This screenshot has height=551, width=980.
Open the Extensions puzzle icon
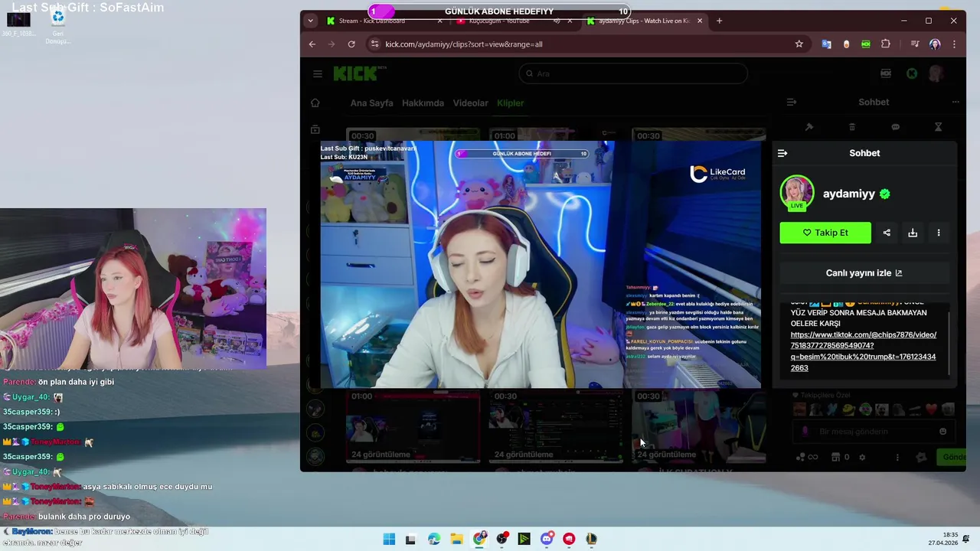click(x=886, y=44)
